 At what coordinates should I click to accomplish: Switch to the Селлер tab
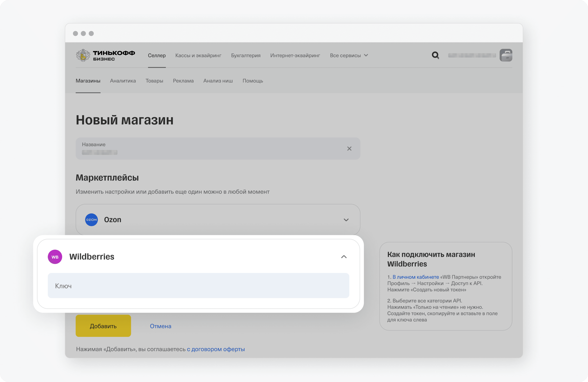coord(157,55)
